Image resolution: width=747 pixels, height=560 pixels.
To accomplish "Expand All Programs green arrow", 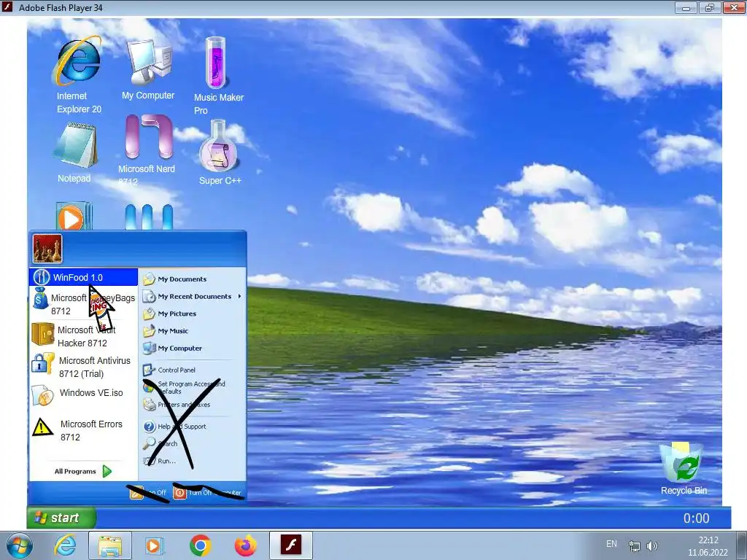I will pyautogui.click(x=107, y=472).
